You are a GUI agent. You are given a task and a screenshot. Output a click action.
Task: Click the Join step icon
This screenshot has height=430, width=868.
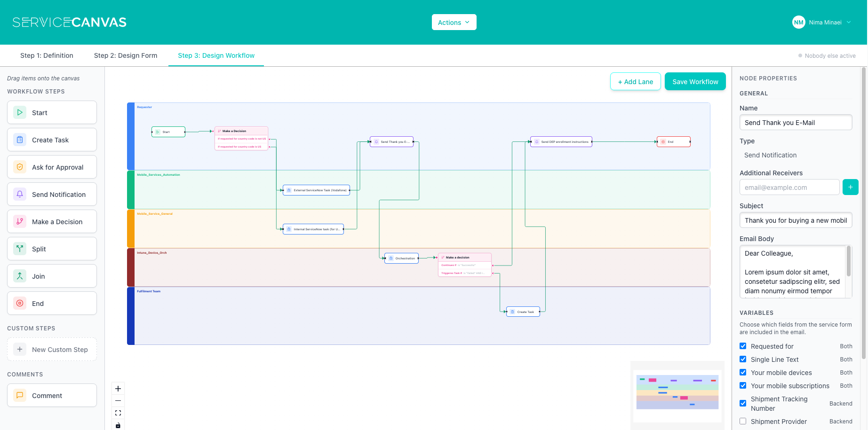(20, 276)
